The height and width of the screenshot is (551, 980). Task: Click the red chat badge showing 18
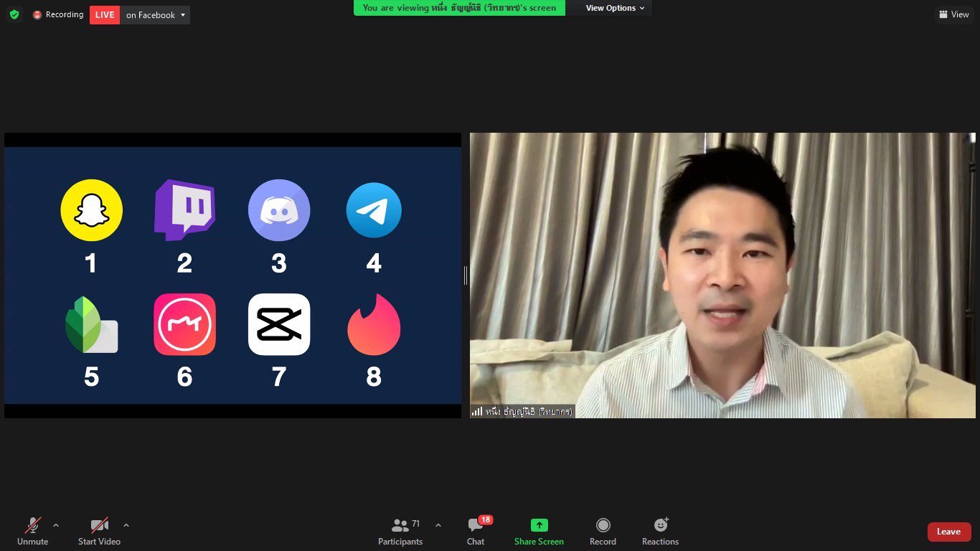(x=486, y=519)
